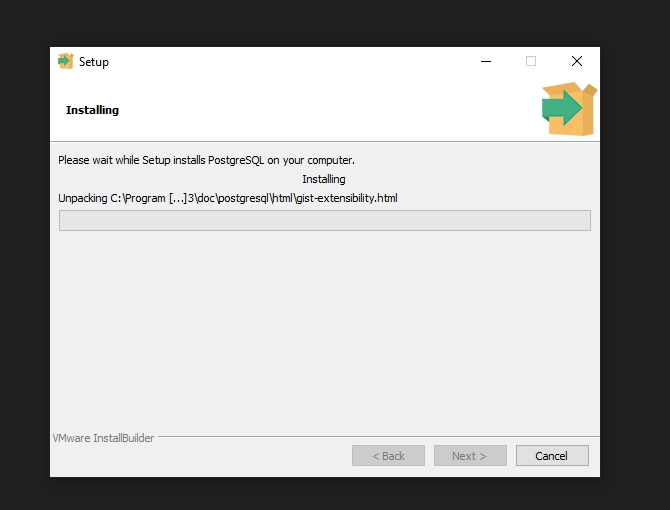Cancel the PostgreSQL installation
This screenshot has height=510, width=670.
pyautogui.click(x=551, y=456)
